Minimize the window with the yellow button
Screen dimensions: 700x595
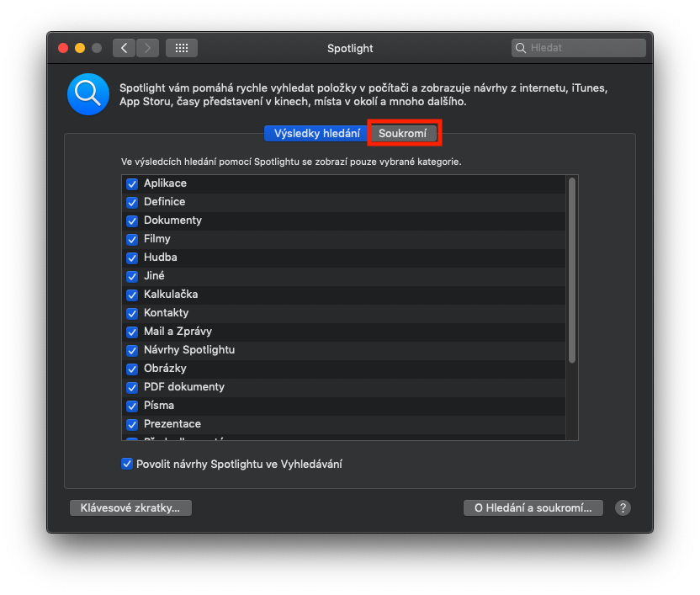(x=80, y=48)
